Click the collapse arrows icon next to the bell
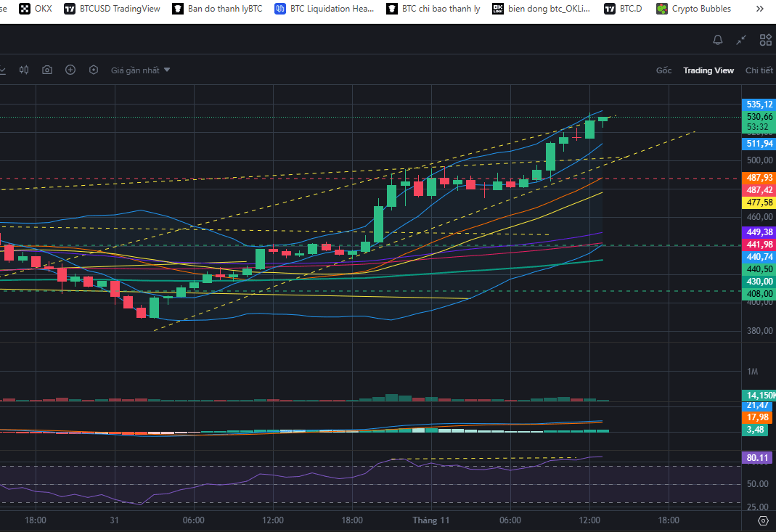 741,40
